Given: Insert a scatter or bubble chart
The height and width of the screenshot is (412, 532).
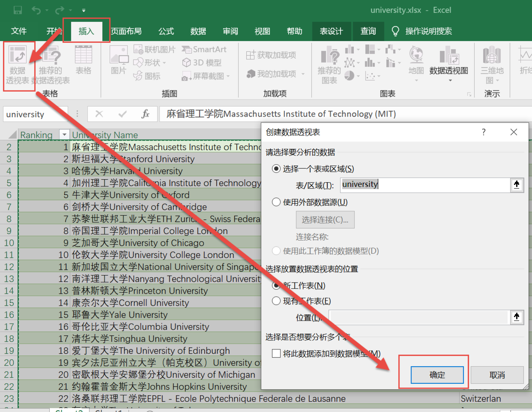Looking at the screenshot, I should (370, 76).
